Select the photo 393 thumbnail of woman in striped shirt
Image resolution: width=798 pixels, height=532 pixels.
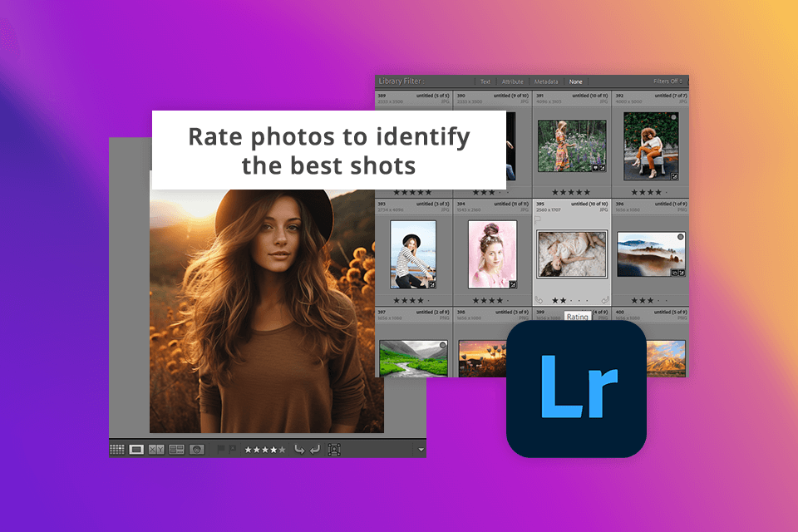click(x=413, y=254)
